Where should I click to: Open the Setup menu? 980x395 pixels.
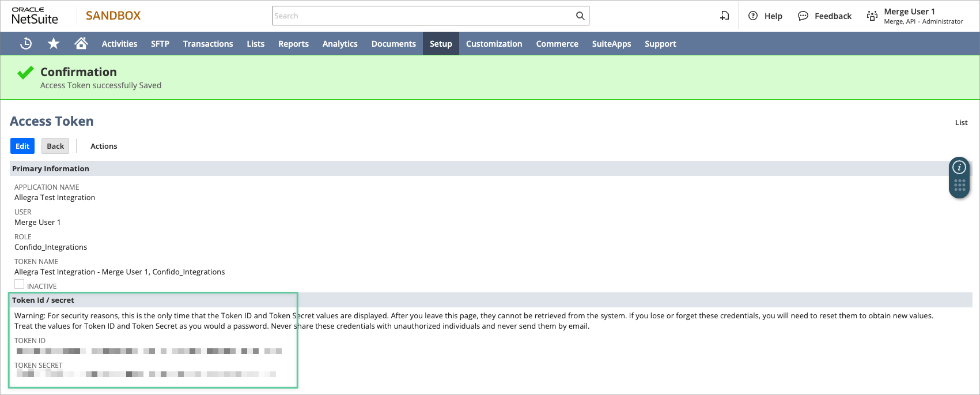tap(441, 44)
